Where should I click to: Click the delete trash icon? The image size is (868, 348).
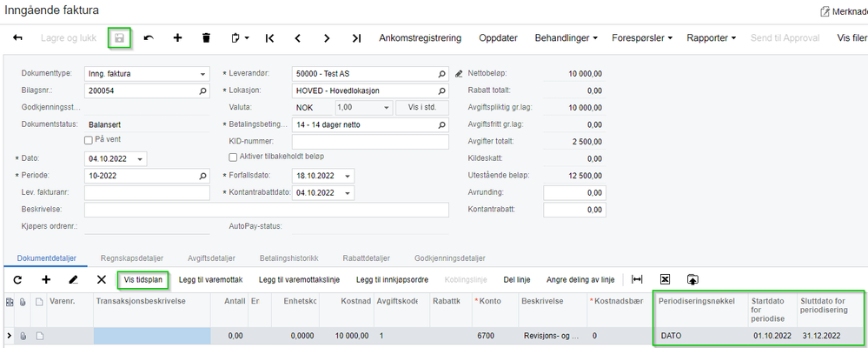click(x=207, y=37)
